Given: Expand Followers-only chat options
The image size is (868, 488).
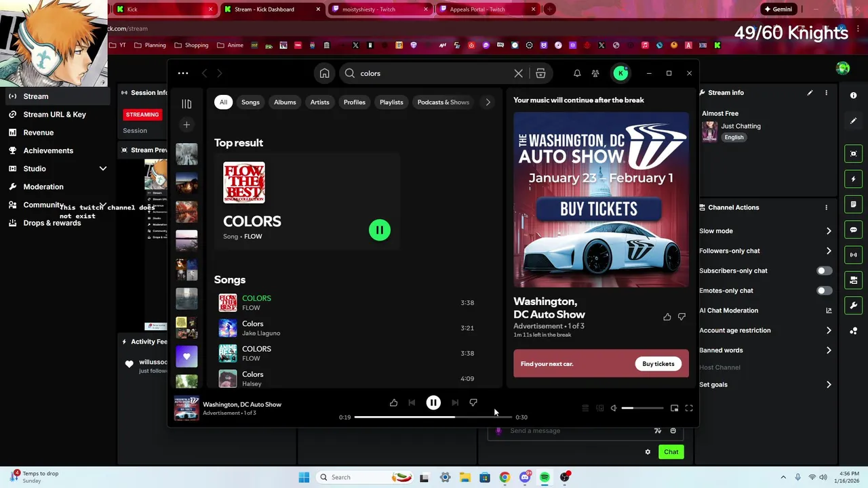Looking at the screenshot, I should pos(829,251).
